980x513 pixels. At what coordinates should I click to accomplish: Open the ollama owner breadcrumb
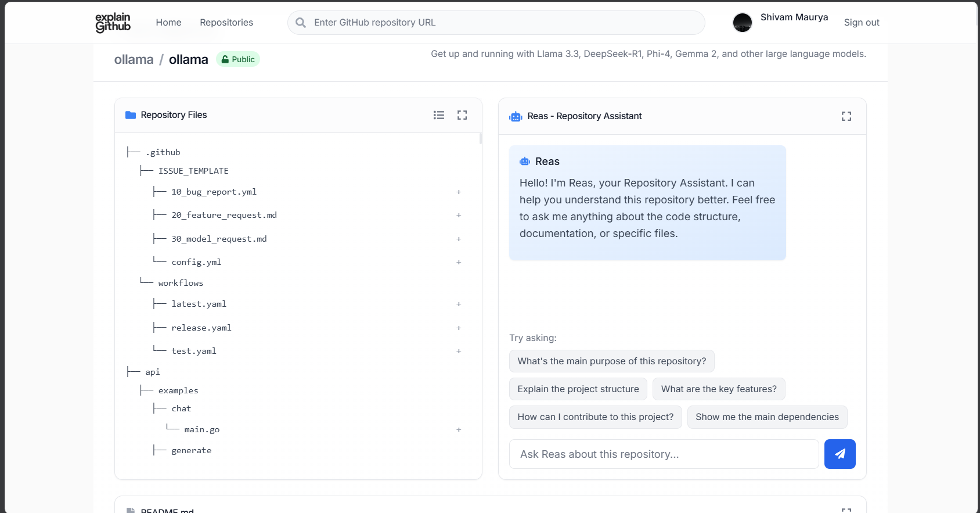[x=134, y=59]
